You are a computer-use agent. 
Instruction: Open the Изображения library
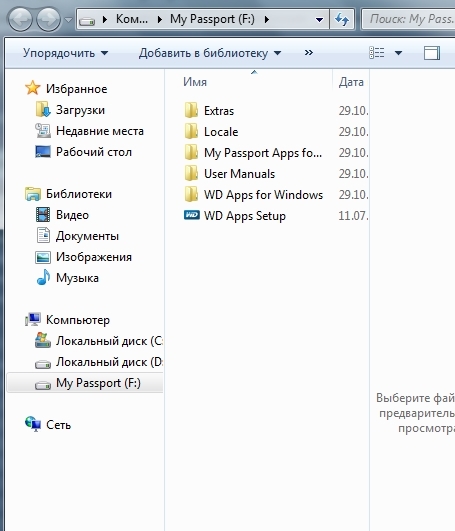point(94,257)
